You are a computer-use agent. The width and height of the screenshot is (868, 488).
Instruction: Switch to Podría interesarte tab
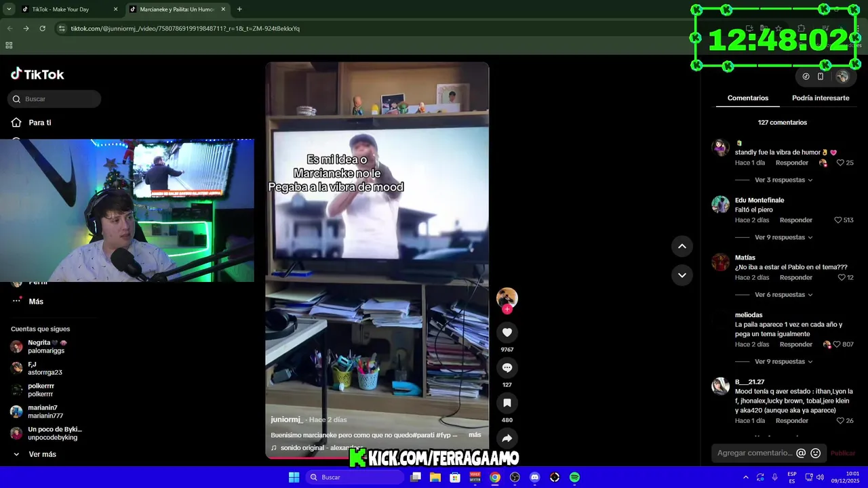pos(821,98)
